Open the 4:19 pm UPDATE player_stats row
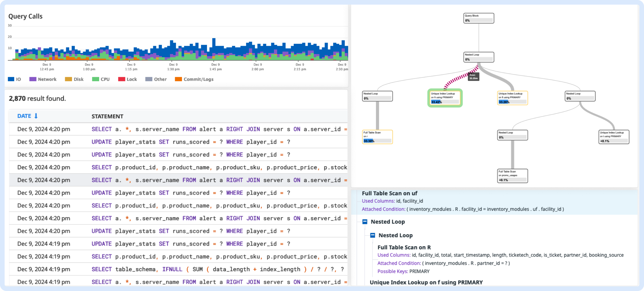The height and width of the screenshot is (291, 644). pos(178,244)
